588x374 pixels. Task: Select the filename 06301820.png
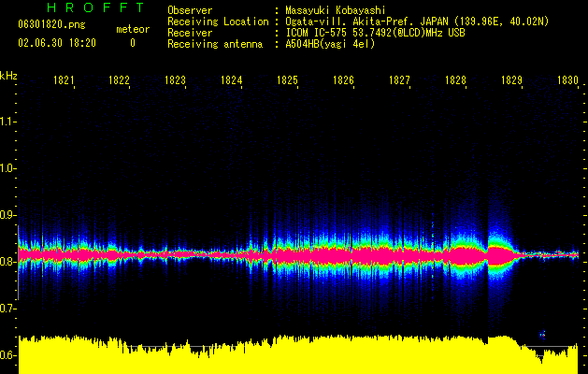(51, 24)
